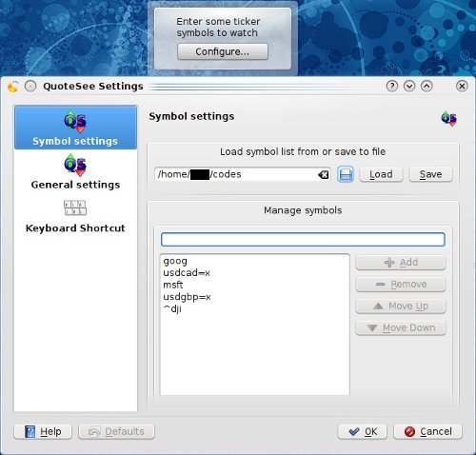The height and width of the screenshot is (455, 476).
Task: Open window menu via titlebar app icon
Action: pos(13,87)
